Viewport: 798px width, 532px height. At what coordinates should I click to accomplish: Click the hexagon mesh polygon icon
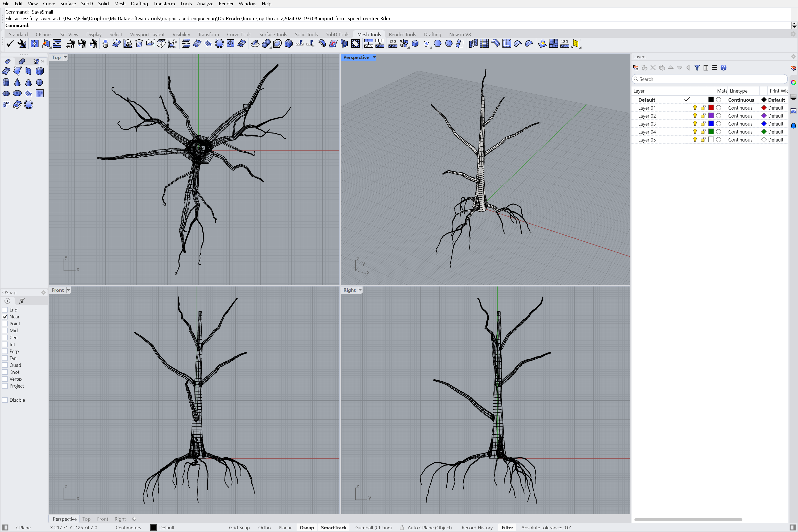(x=438, y=44)
